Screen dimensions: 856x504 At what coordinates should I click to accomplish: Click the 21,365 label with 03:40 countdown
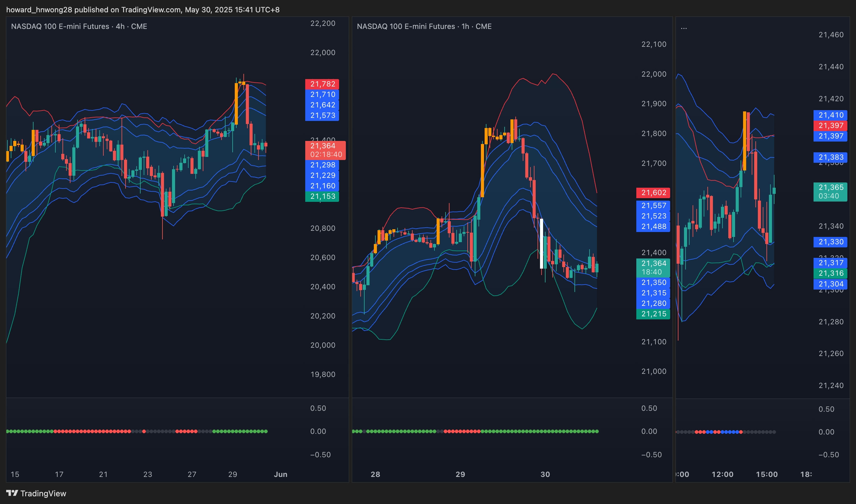pos(830,192)
